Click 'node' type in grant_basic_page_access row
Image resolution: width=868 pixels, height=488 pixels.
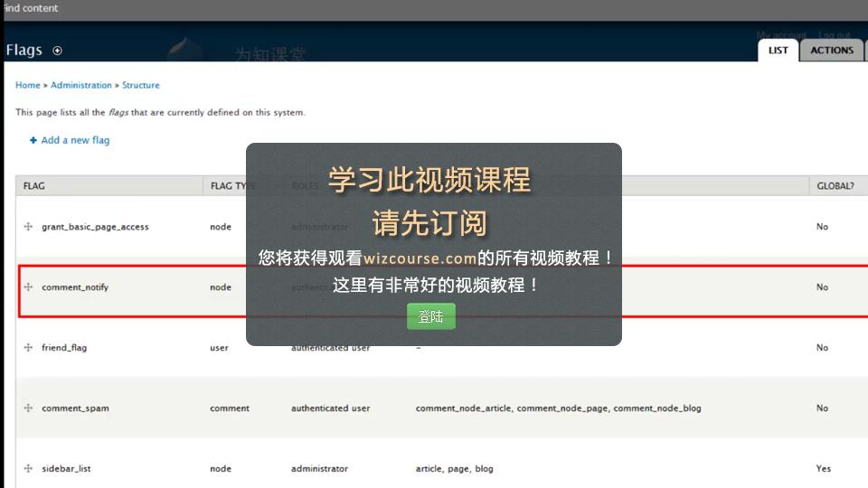coord(221,227)
